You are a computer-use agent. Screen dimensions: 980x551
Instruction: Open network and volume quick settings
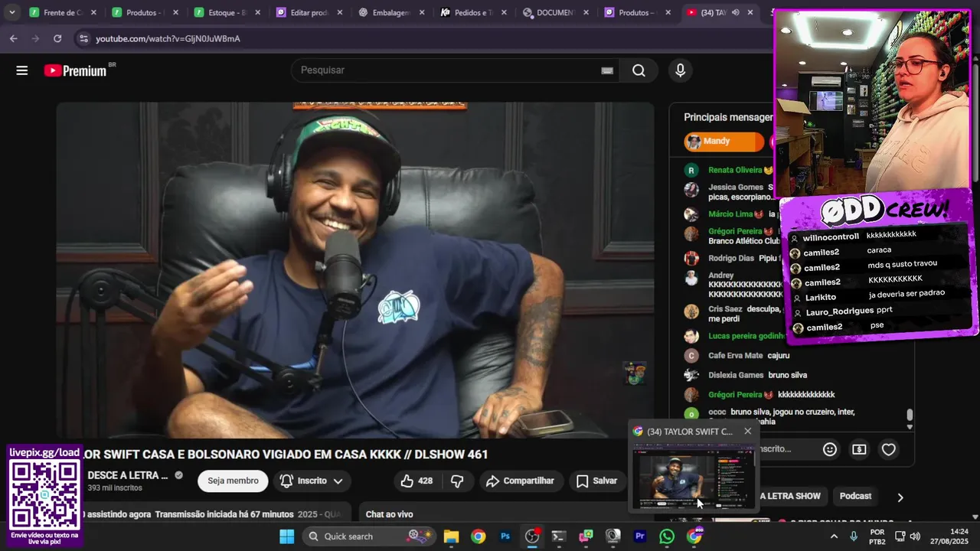(907, 536)
